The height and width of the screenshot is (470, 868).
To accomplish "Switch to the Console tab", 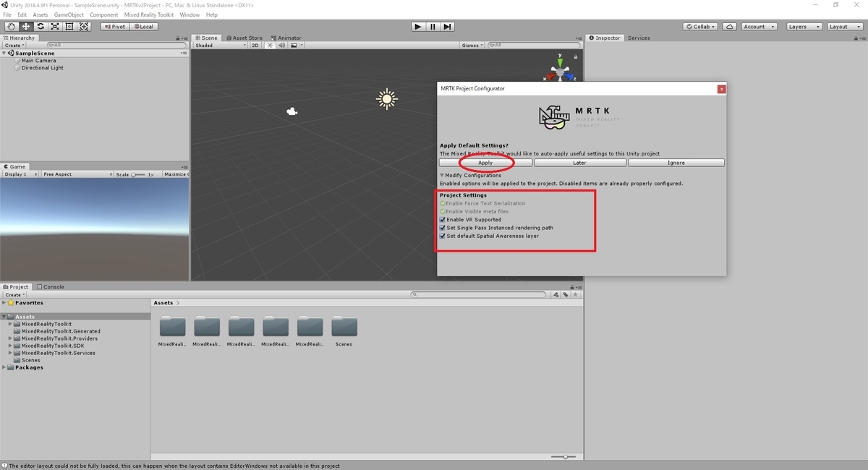I will tap(51, 287).
